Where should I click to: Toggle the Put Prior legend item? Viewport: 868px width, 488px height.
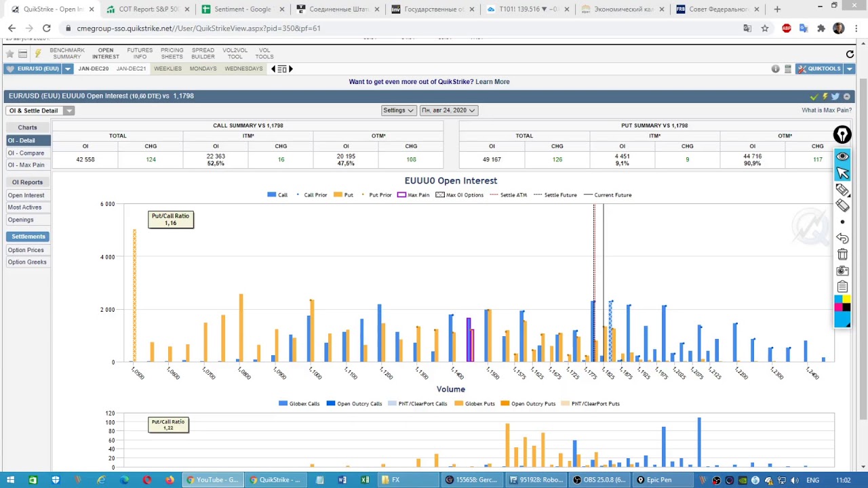pos(376,195)
